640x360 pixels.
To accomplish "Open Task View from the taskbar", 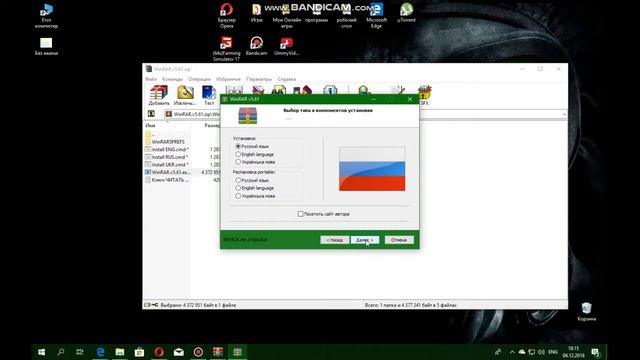I will tap(80, 352).
